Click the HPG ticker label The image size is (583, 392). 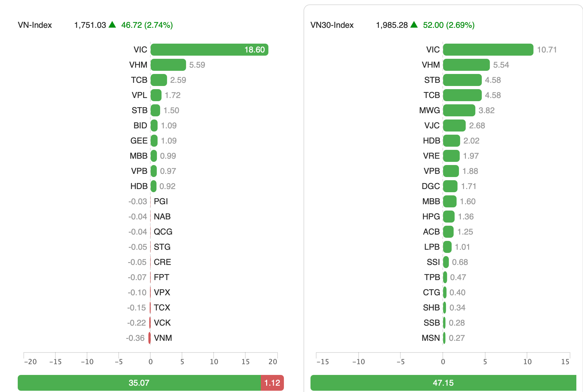point(431,217)
